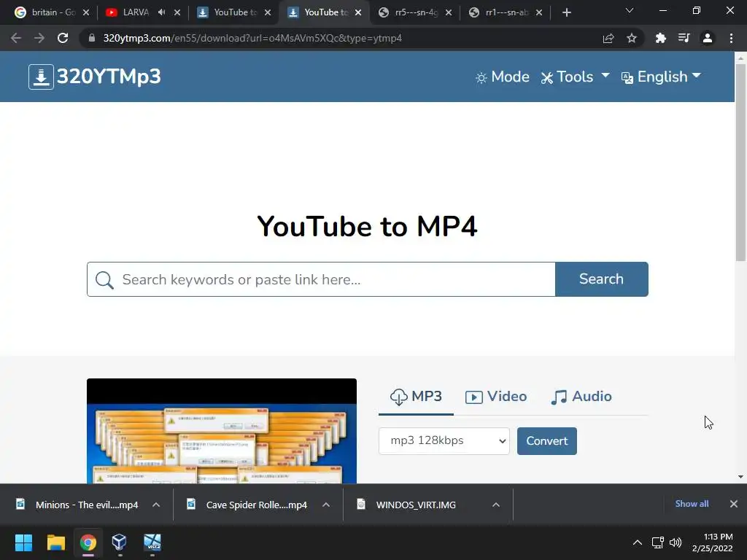Reload the current page
The height and width of the screenshot is (560, 747).
pyautogui.click(x=63, y=38)
